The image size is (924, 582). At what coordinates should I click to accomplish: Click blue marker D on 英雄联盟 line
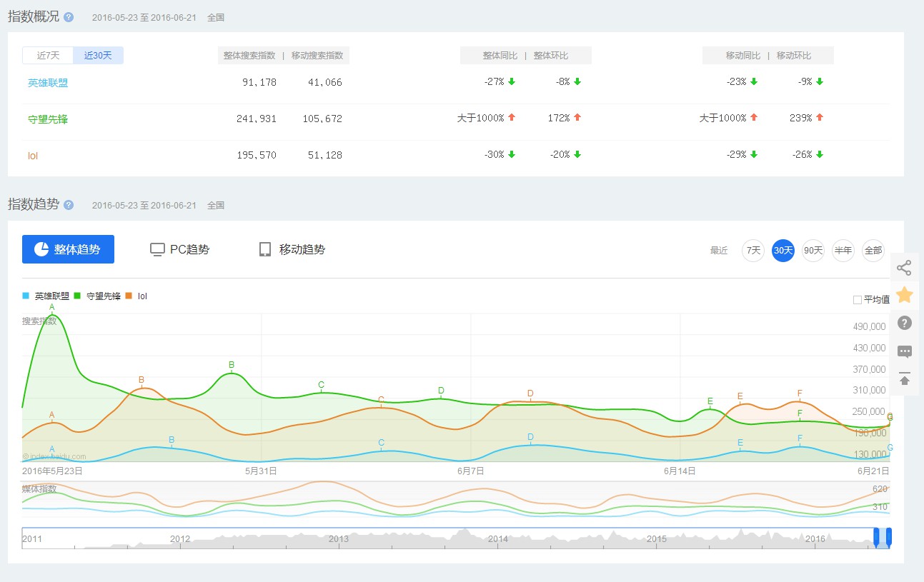[530, 437]
